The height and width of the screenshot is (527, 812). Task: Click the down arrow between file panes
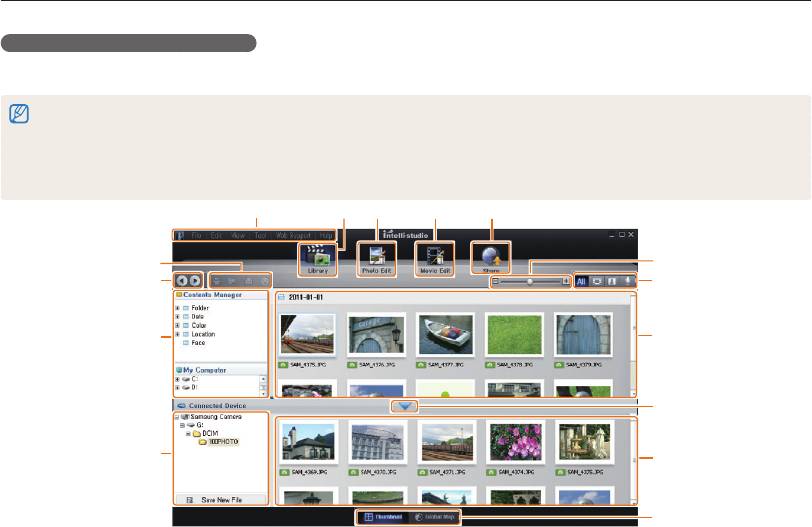click(x=404, y=406)
